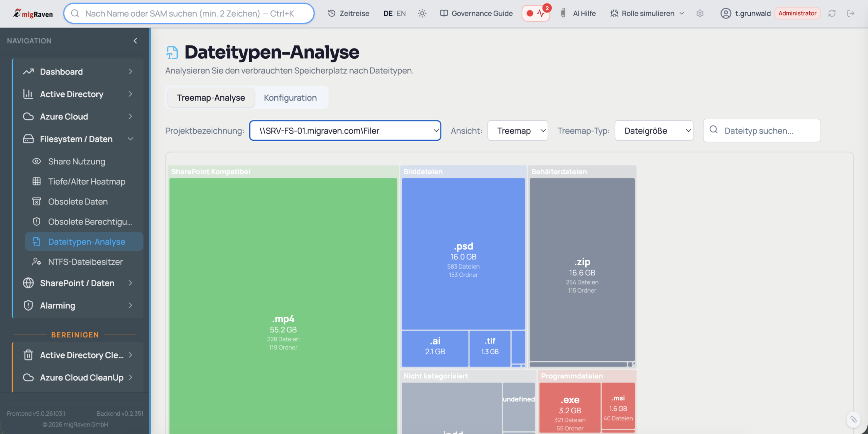Click the logout icon at top right
The height and width of the screenshot is (434, 868).
click(x=851, y=13)
